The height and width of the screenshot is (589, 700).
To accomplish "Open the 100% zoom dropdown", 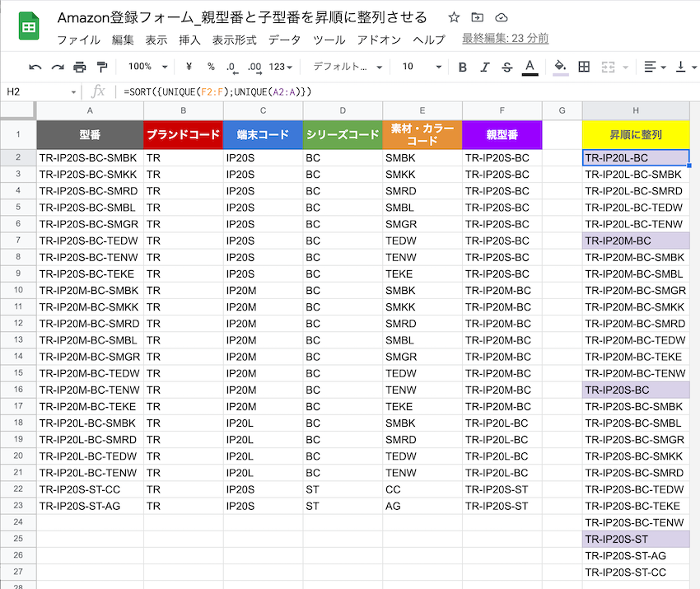I will click(147, 67).
